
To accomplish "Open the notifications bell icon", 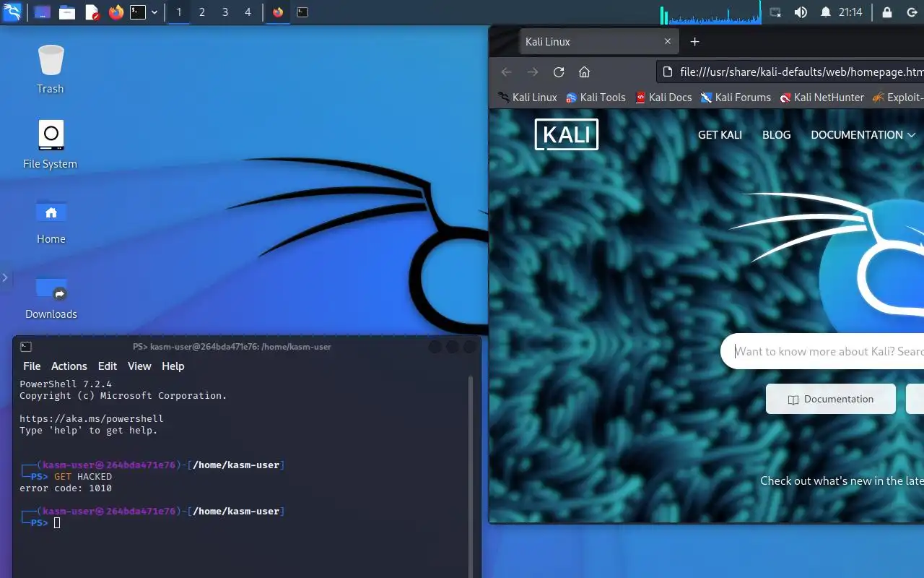I will tap(826, 12).
